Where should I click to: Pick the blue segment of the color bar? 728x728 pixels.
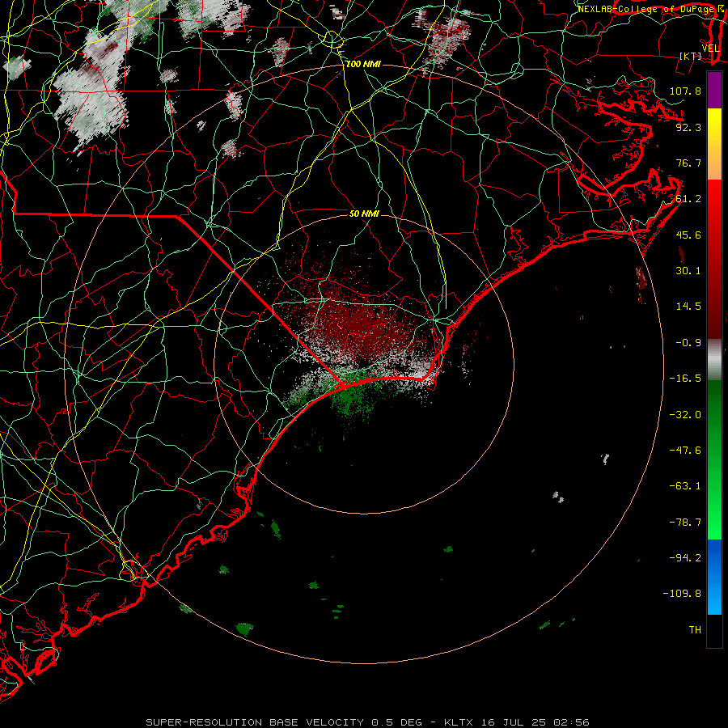coord(714,577)
